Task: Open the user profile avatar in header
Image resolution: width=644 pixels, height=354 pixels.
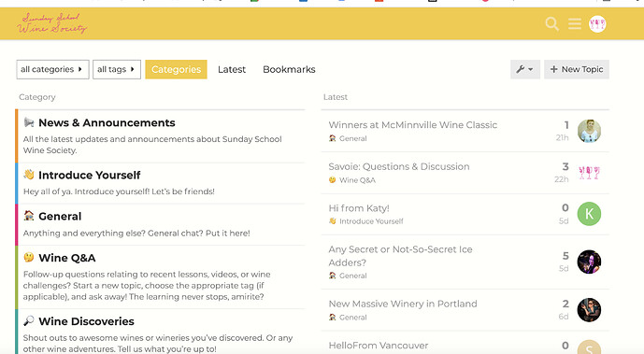Action: 597,23
